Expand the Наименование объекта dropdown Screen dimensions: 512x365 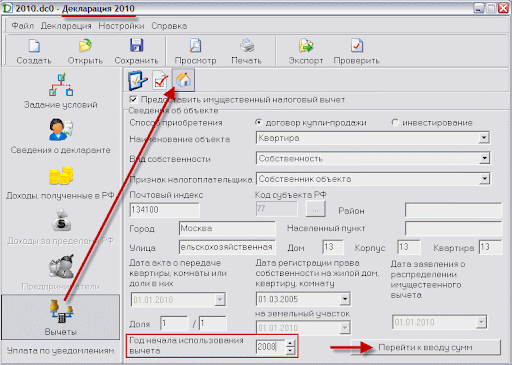(484, 138)
